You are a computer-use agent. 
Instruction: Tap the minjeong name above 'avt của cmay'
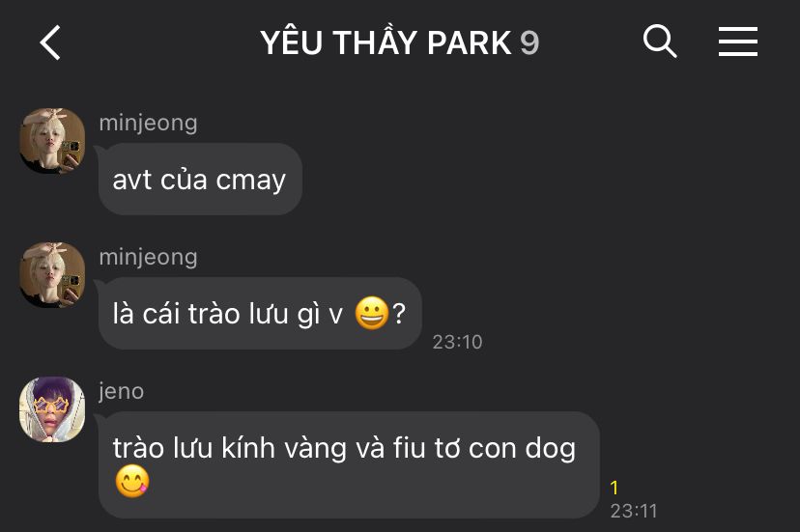[148, 124]
